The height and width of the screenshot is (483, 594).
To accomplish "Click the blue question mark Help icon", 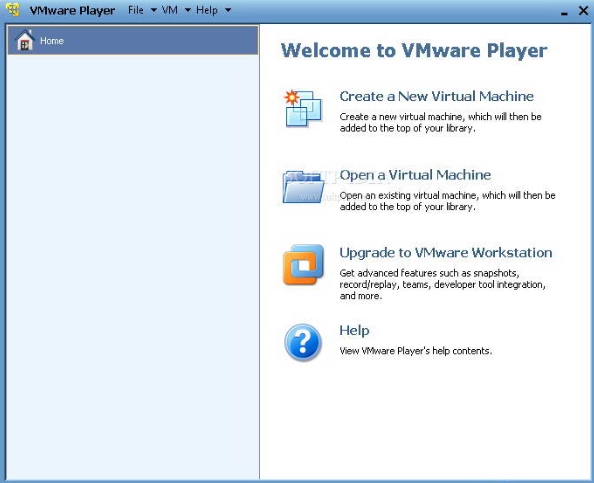I will pyautogui.click(x=303, y=342).
